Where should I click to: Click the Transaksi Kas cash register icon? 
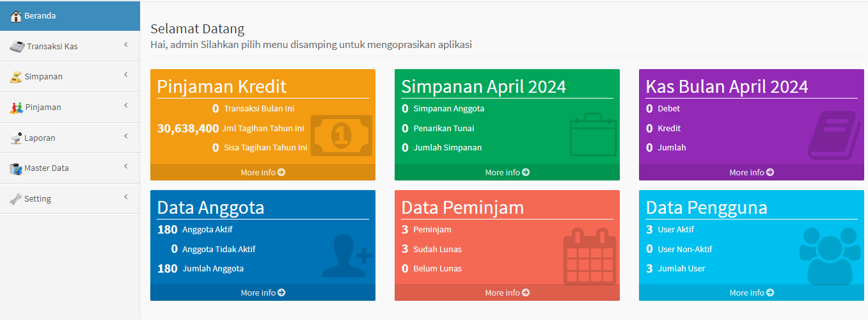(17, 46)
